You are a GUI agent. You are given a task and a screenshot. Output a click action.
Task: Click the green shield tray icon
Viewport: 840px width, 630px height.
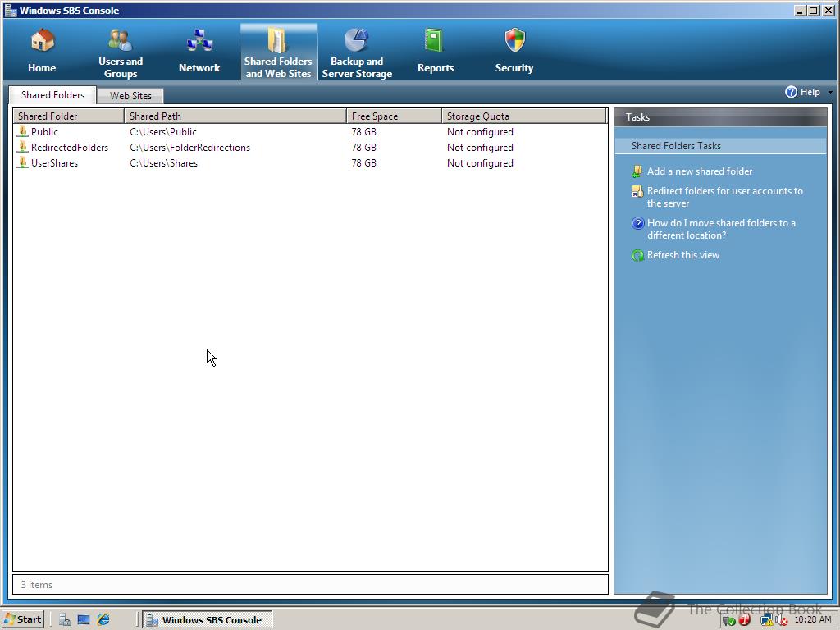(x=729, y=620)
